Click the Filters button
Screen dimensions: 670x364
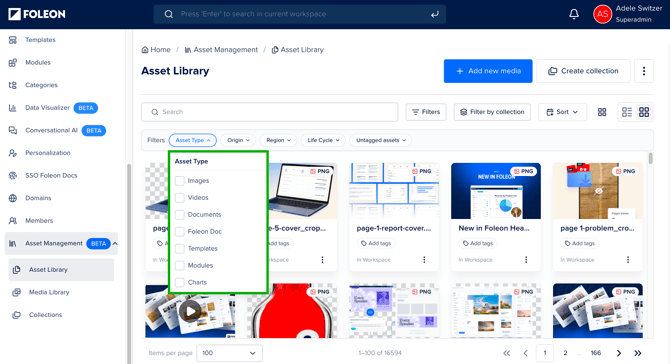tap(426, 112)
